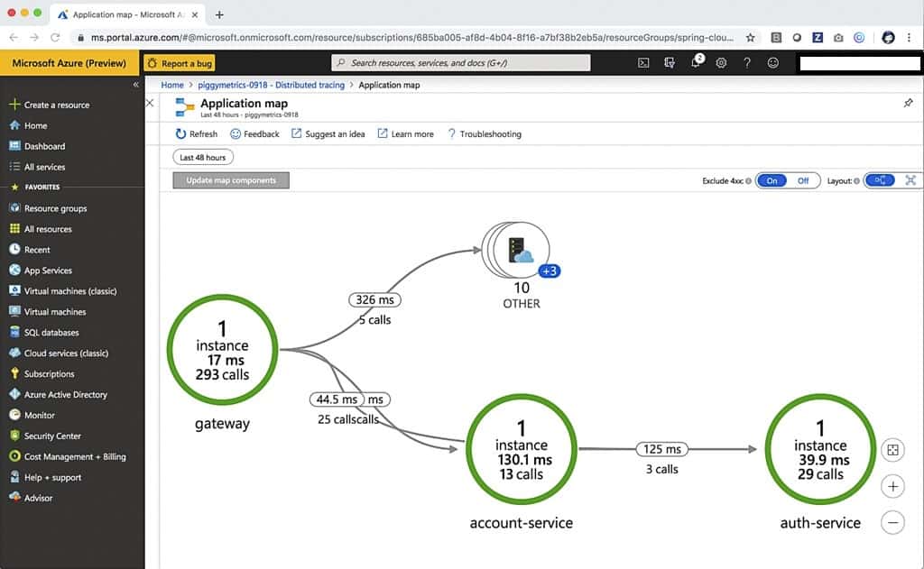Bookmark this page with star icon

coord(750,38)
